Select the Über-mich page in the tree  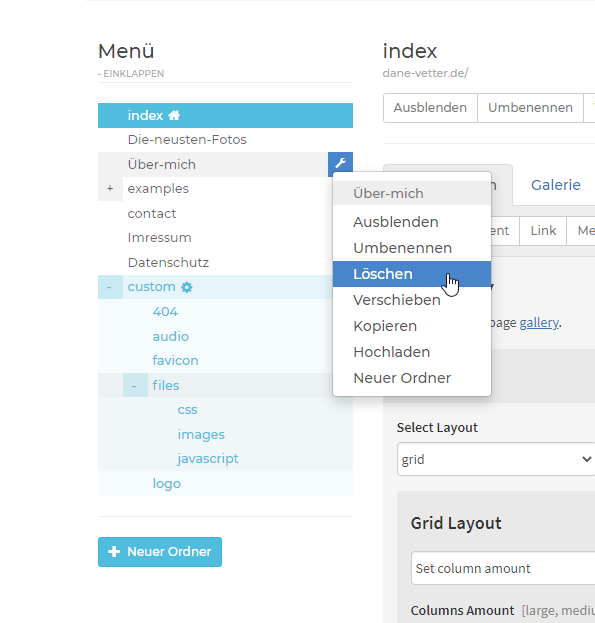pyautogui.click(x=213, y=164)
